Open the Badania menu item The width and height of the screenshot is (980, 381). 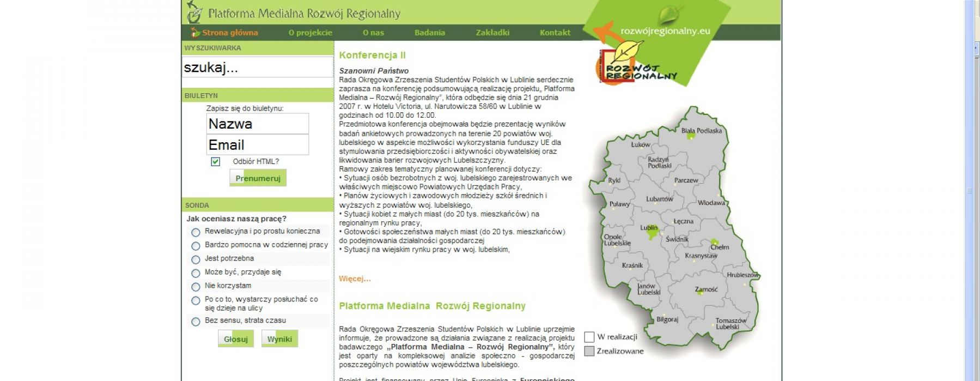point(430,33)
